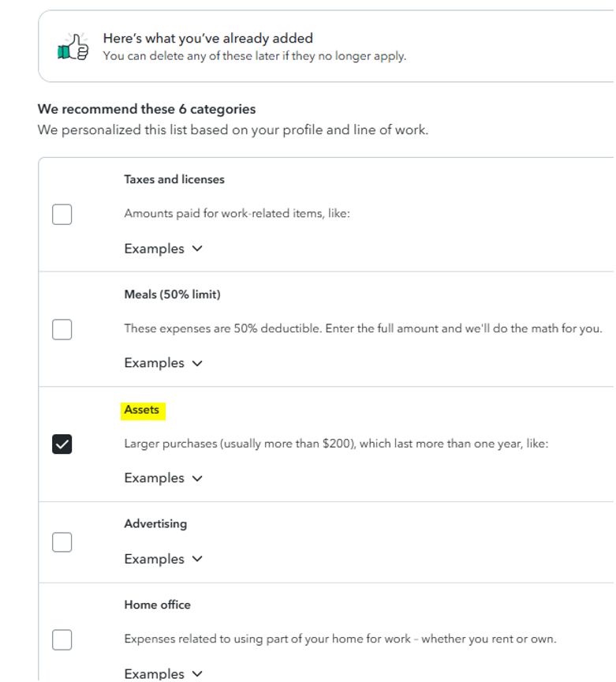Click the highlighted Assets heading
This screenshot has height=682, width=616.
point(142,410)
